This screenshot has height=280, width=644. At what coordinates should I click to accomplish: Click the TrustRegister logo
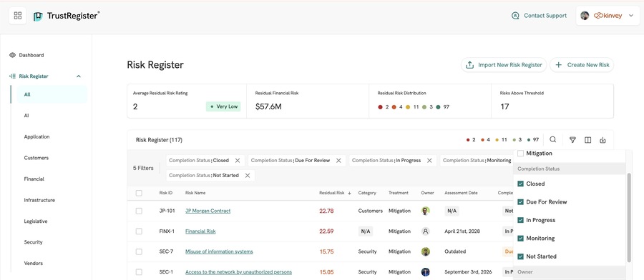point(67,16)
